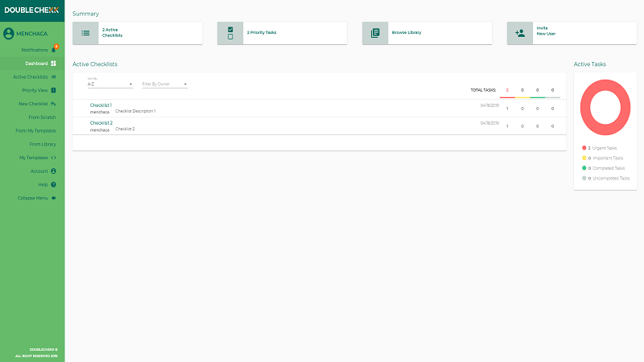
Task: Select From Scratch menu item
Action: pos(42,117)
